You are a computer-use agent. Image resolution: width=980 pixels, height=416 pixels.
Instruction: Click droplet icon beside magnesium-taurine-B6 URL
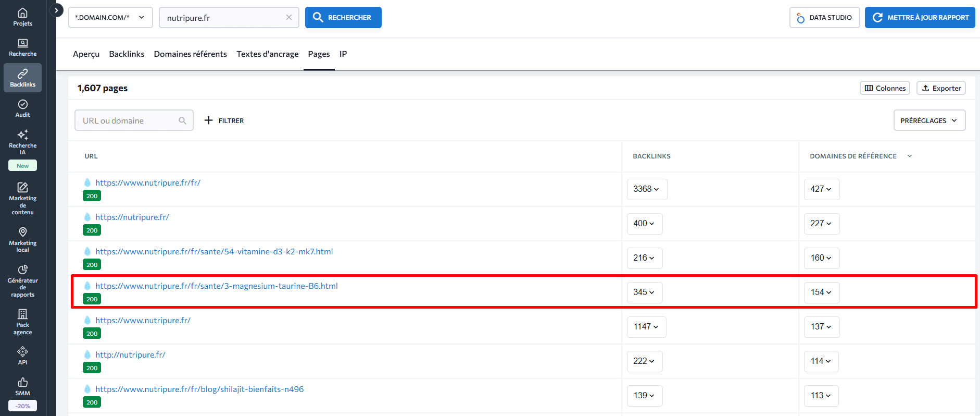point(87,286)
